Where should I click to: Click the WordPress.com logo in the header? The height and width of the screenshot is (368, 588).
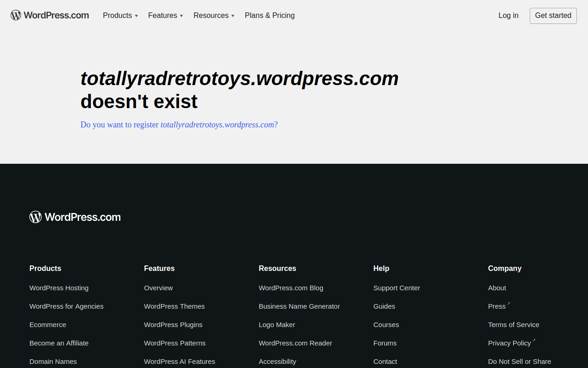[50, 15]
